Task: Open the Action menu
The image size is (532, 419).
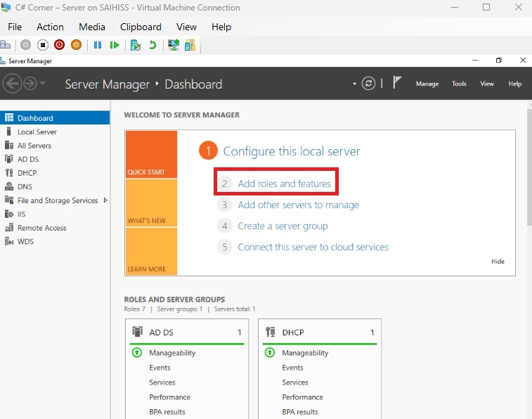Action: (x=50, y=27)
